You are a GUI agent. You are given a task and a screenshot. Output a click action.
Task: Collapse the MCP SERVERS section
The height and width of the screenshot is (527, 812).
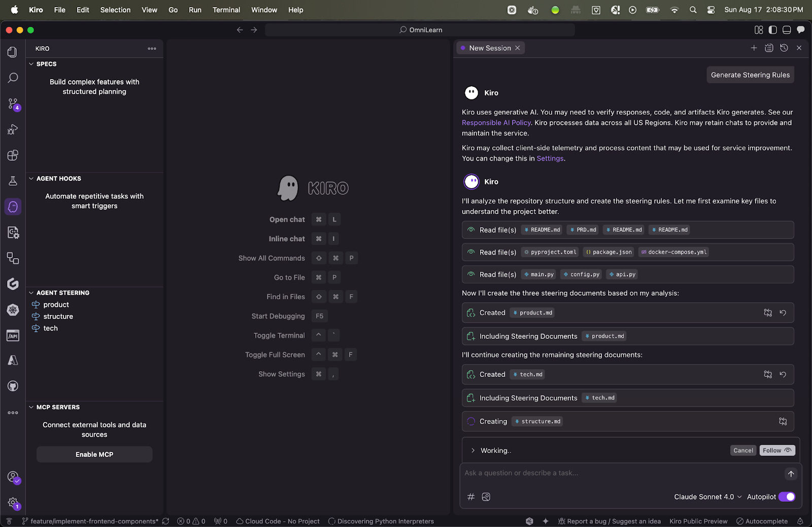coord(31,407)
